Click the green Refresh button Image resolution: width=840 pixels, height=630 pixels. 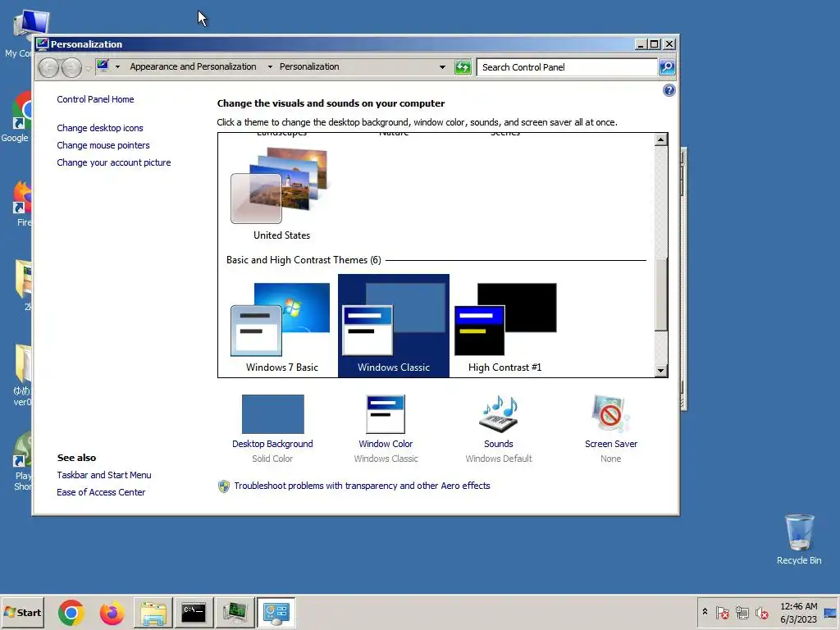[463, 67]
